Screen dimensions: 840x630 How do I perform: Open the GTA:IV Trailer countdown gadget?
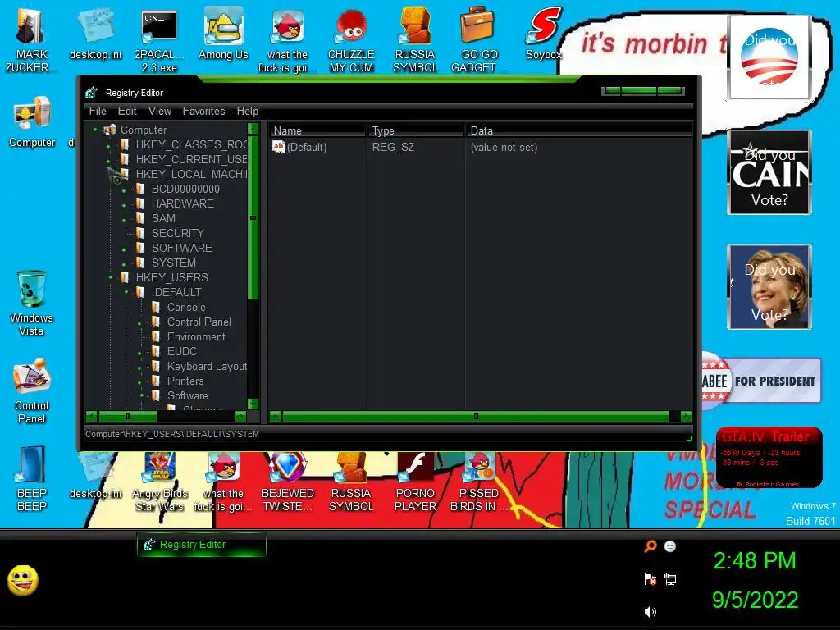(769, 457)
